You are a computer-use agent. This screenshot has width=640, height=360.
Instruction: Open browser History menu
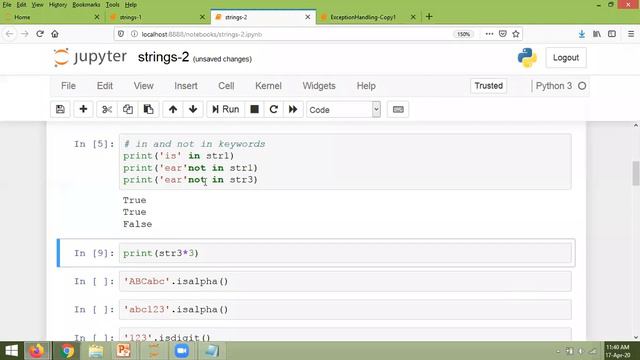[x=58, y=4]
